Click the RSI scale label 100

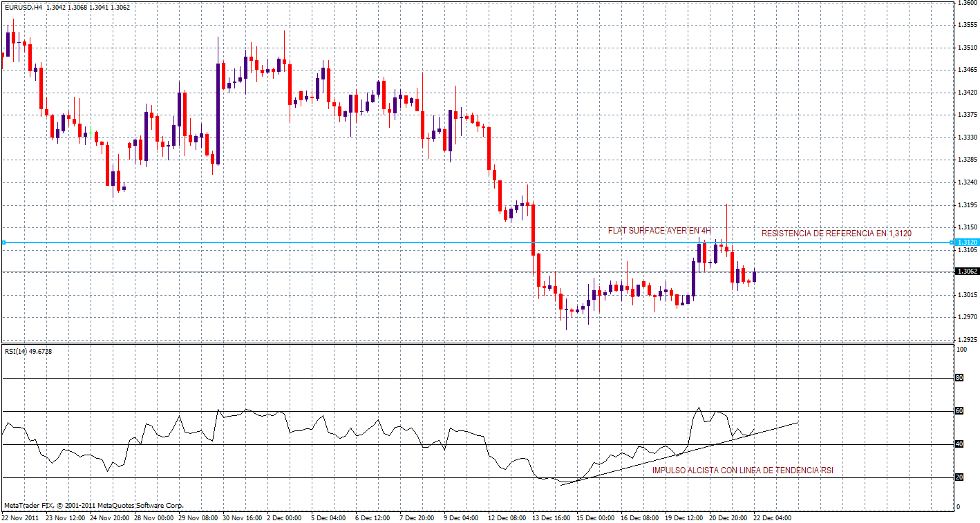coord(961,350)
